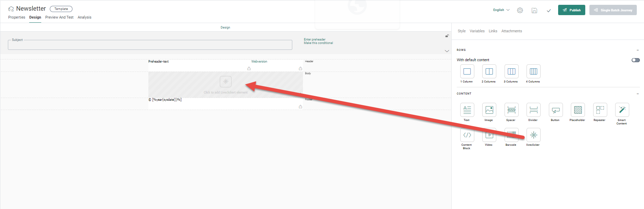Open the Variables tab

pyautogui.click(x=477, y=31)
